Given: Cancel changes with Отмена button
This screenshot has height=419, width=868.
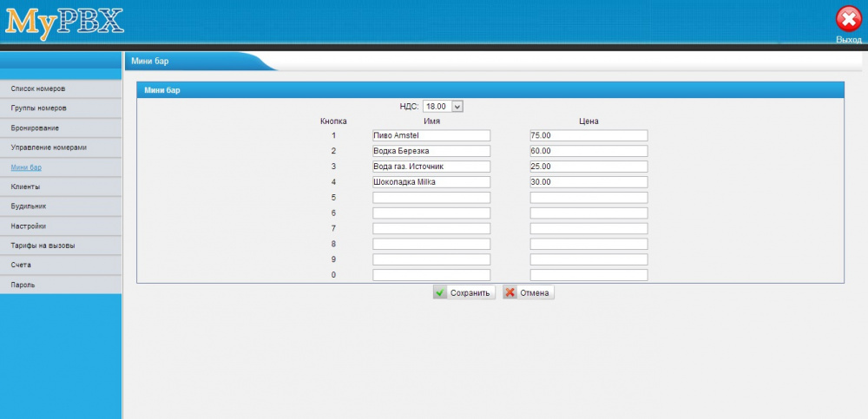Looking at the screenshot, I should (x=528, y=293).
